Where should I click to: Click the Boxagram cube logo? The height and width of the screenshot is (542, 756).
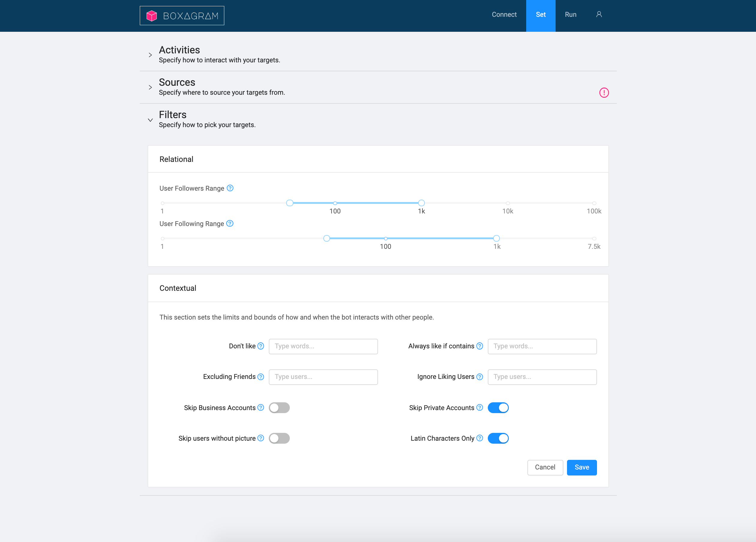pyautogui.click(x=152, y=16)
